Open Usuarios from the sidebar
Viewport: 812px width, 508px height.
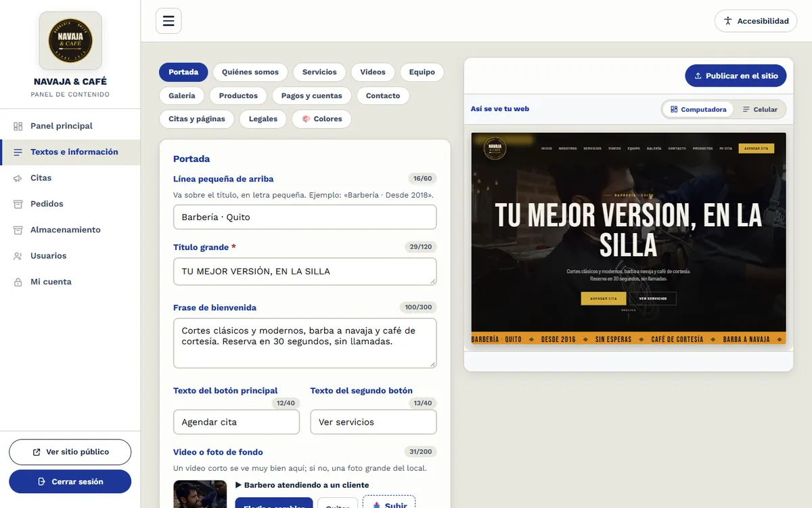70,256
